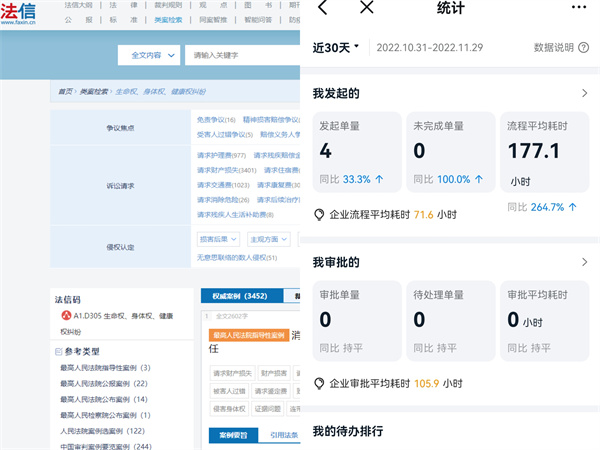Open the 损害后果 dropdown

coord(218,239)
